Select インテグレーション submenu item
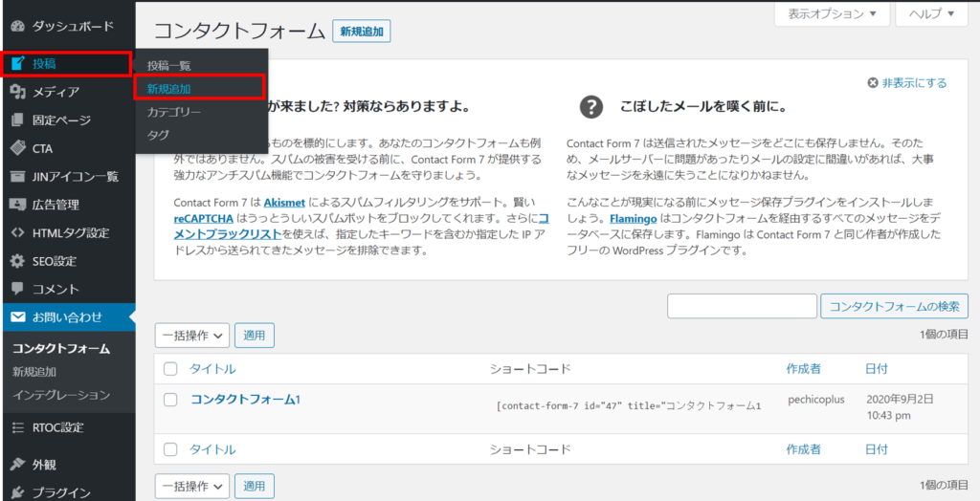Image resolution: width=980 pixels, height=501 pixels. pyautogui.click(x=61, y=395)
